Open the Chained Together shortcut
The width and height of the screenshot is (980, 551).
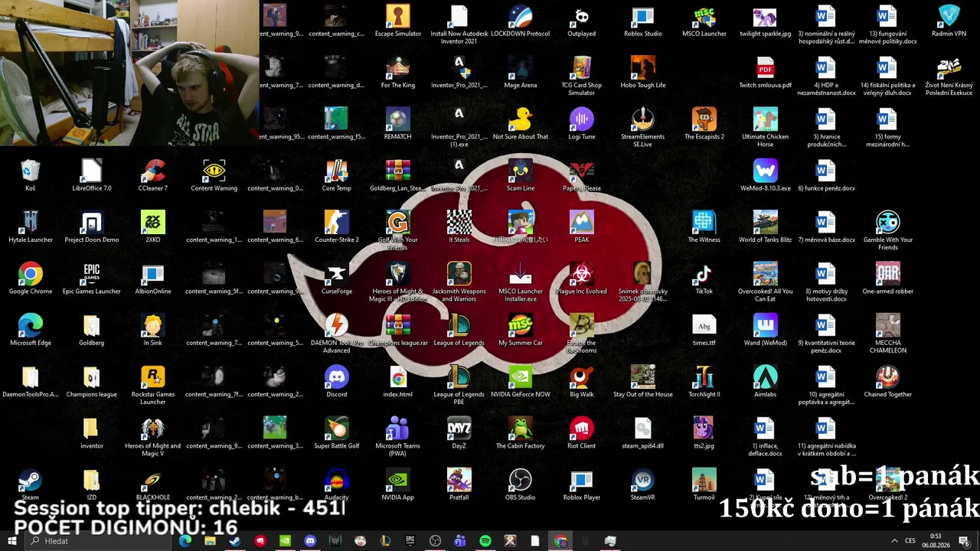coord(887,377)
